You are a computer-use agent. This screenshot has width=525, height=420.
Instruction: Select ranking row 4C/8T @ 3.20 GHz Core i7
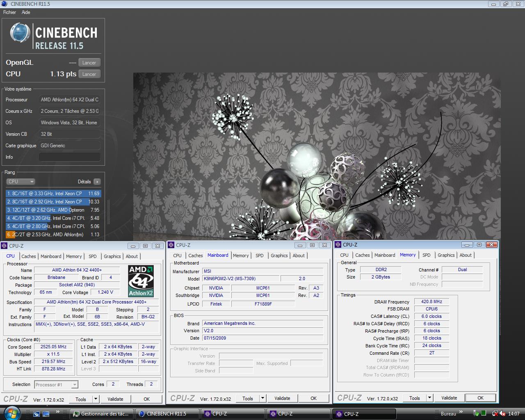pyautogui.click(x=53, y=218)
